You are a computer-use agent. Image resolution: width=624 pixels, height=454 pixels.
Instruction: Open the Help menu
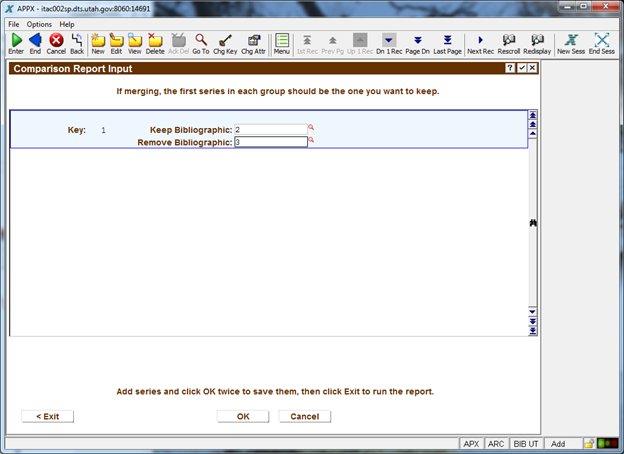[x=67, y=24]
